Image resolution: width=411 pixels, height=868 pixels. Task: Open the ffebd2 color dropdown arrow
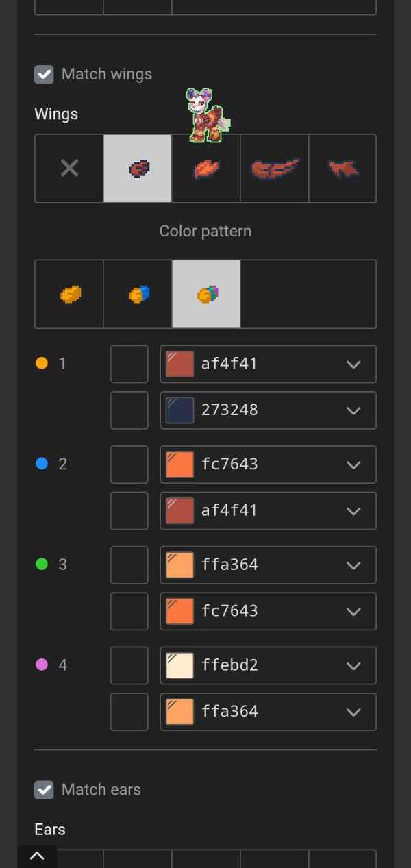coord(353,665)
